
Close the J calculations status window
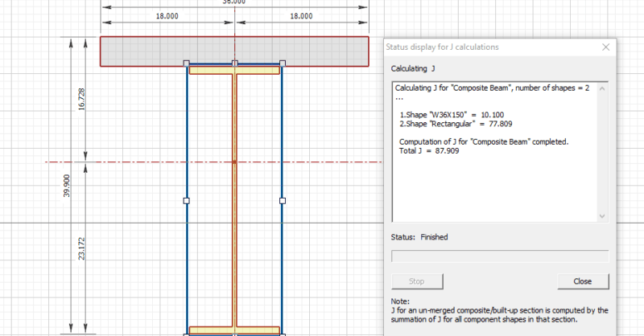click(605, 47)
